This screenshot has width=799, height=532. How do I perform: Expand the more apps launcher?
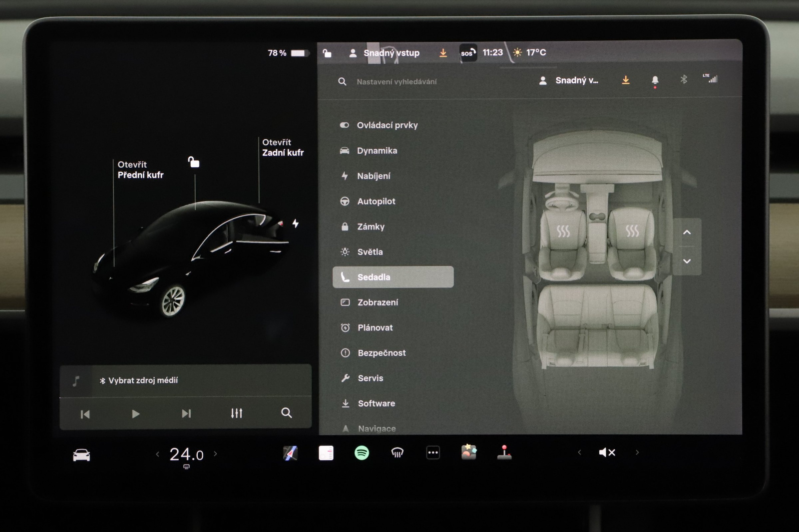(433, 453)
